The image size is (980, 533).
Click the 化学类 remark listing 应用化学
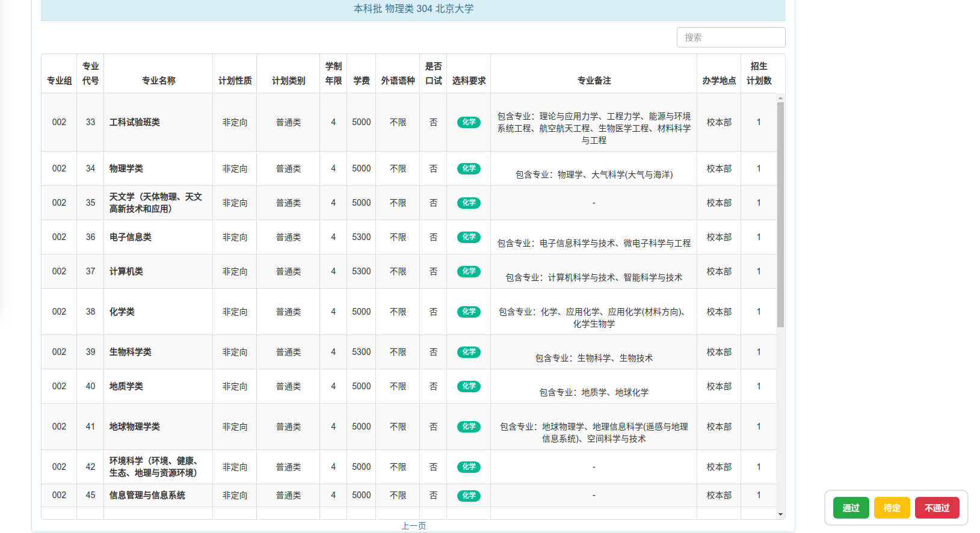[x=594, y=318]
